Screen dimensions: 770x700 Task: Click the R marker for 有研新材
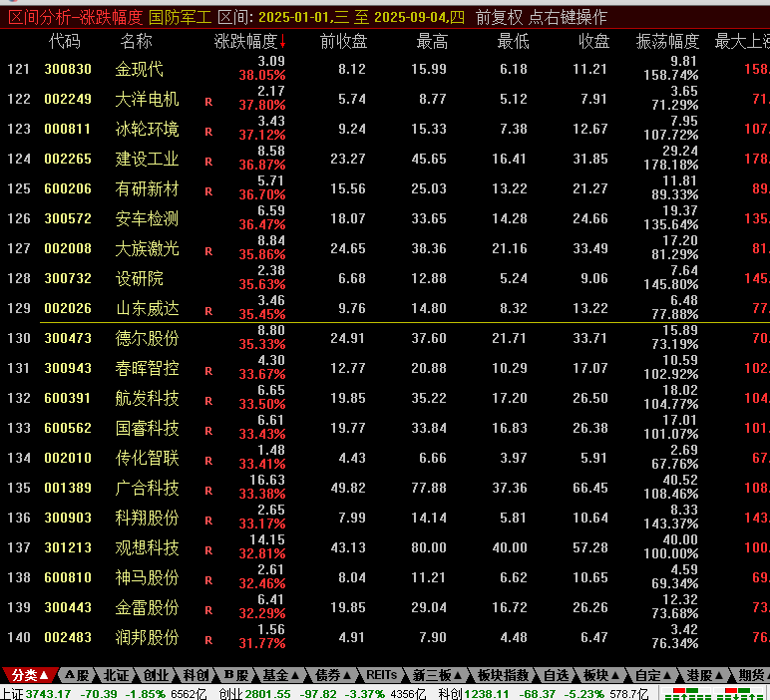[x=208, y=191]
